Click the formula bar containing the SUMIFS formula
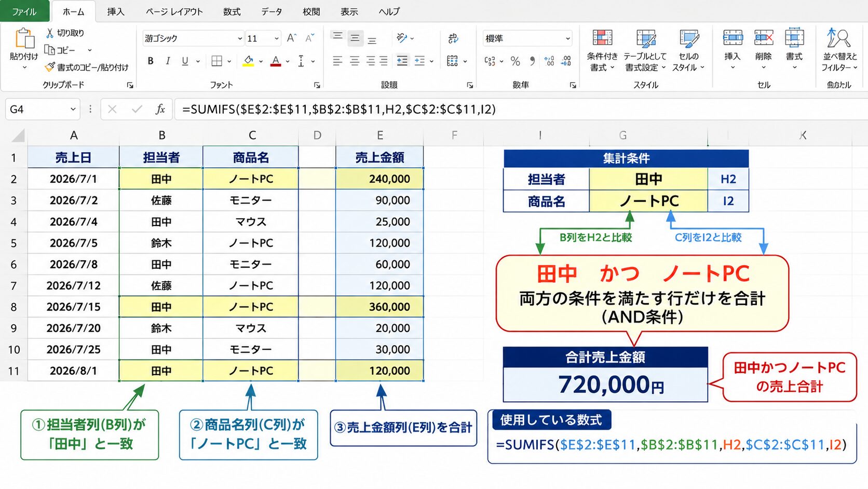The width and height of the screenshot is (868, 489). [521, 109]
